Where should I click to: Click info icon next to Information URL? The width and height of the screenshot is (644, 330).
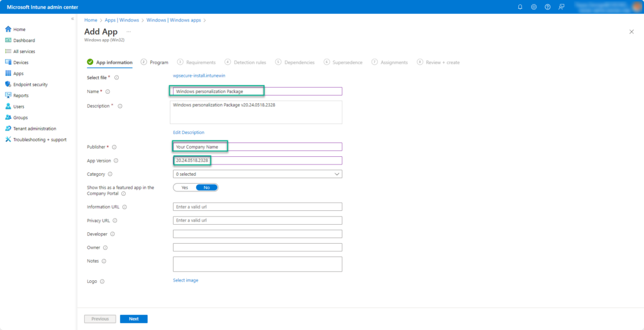tap(125, 207)
